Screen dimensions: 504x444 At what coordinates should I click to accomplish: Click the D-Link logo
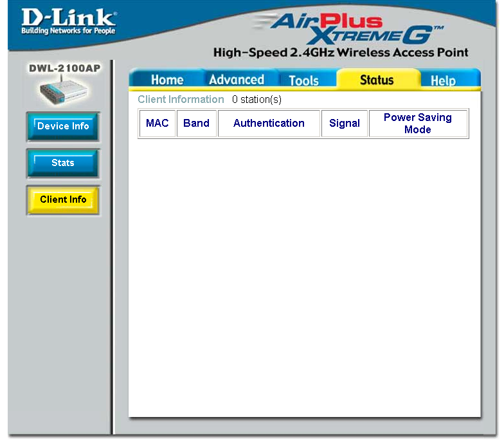[x=69, y=21]
